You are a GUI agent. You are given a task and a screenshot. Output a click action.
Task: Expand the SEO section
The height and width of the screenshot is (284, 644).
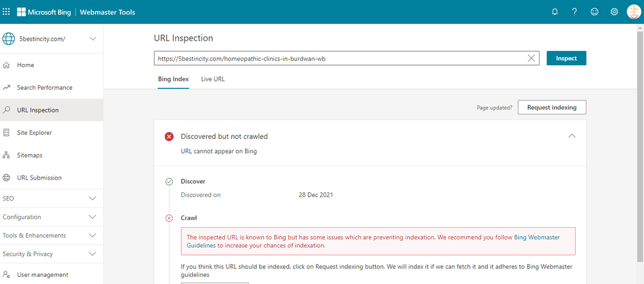point(52,198)
